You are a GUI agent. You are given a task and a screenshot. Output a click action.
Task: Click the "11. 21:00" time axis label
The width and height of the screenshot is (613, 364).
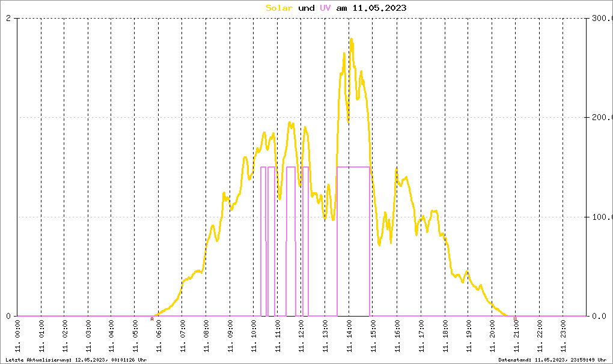[x=516, y=336]
